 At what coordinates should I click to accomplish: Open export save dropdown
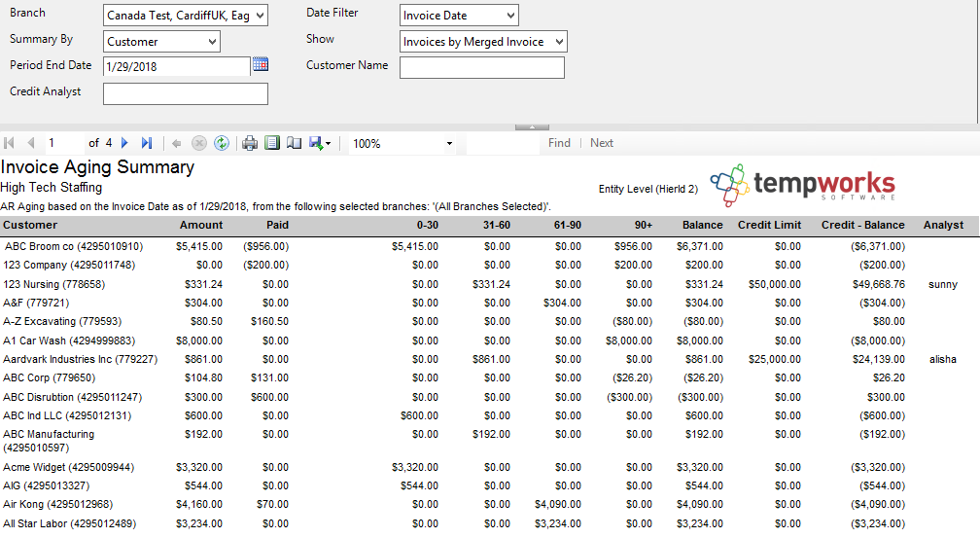[320, 143]
